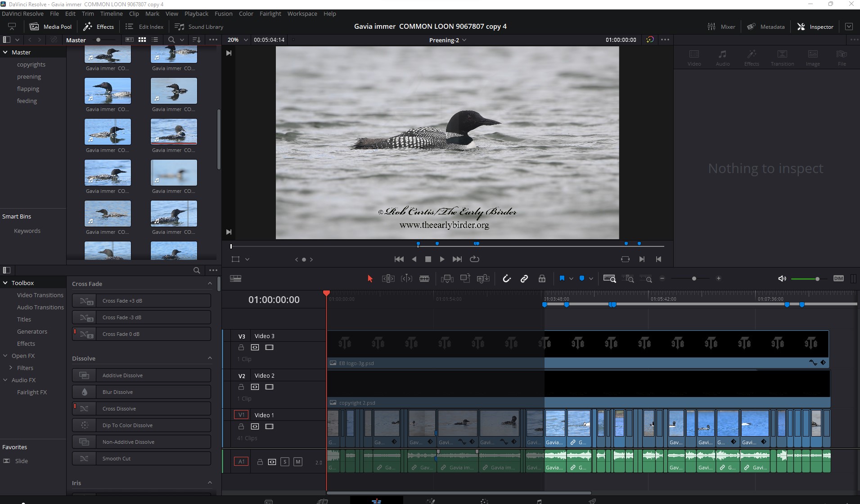Screen dimensions: 860x504
Task: Open the Sound Library panel
Action: point(198,27)
